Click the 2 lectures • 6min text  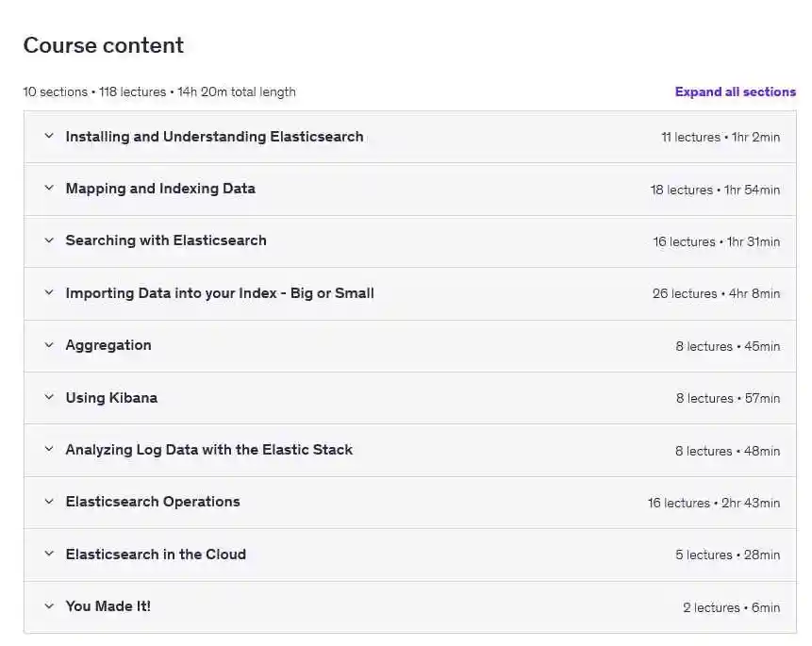[731, 607]
